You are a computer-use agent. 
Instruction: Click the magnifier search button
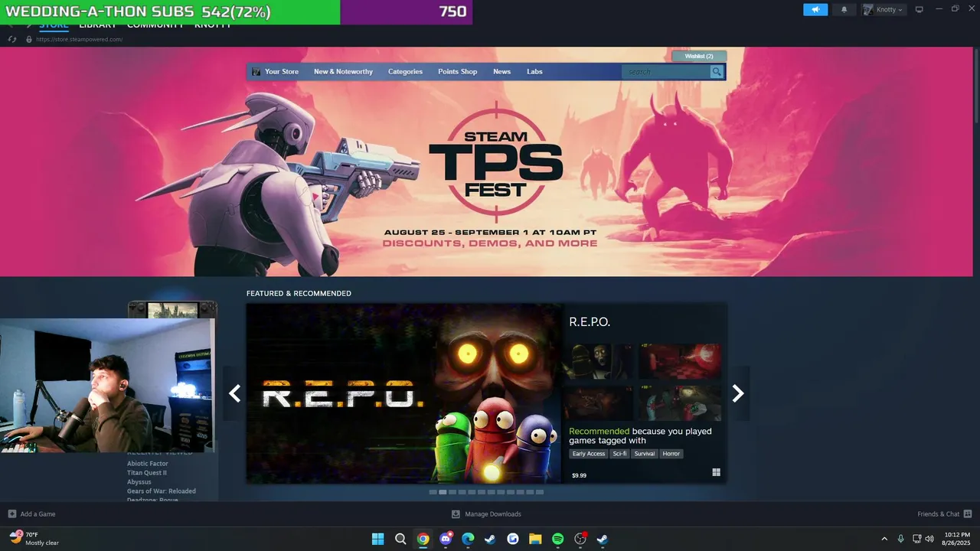pos(717,72)
